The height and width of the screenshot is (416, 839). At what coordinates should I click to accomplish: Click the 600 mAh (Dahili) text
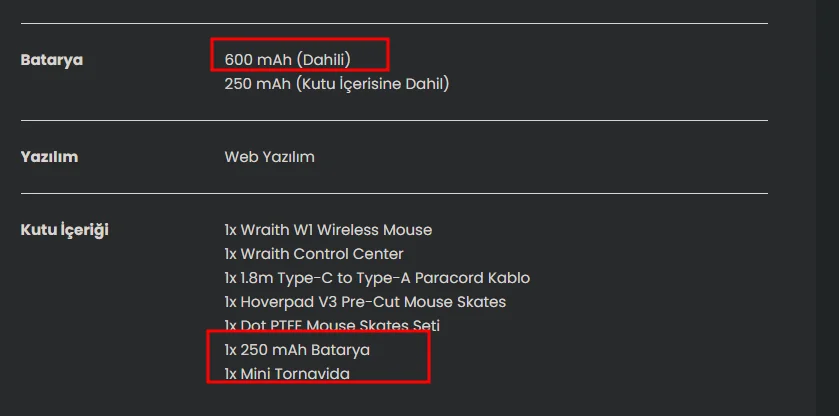coord(288,60)
